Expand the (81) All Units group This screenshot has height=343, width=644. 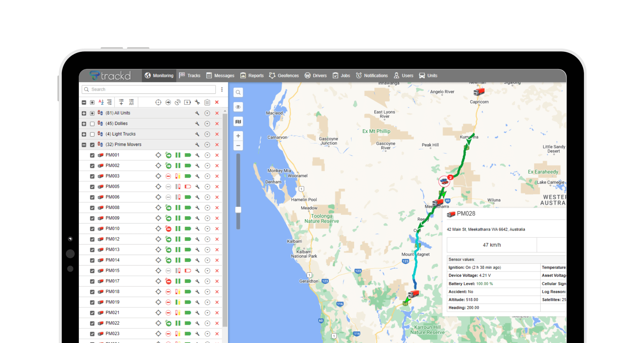coord(84,113)
